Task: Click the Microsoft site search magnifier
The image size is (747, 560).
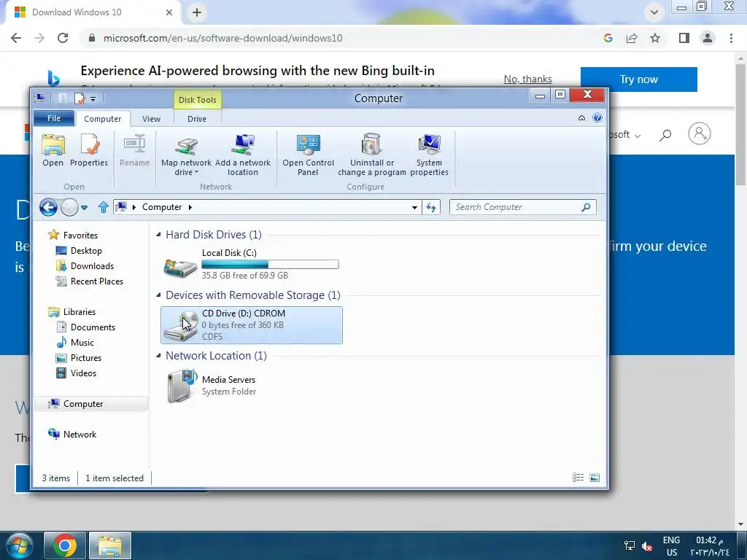Action: (665, 135)
